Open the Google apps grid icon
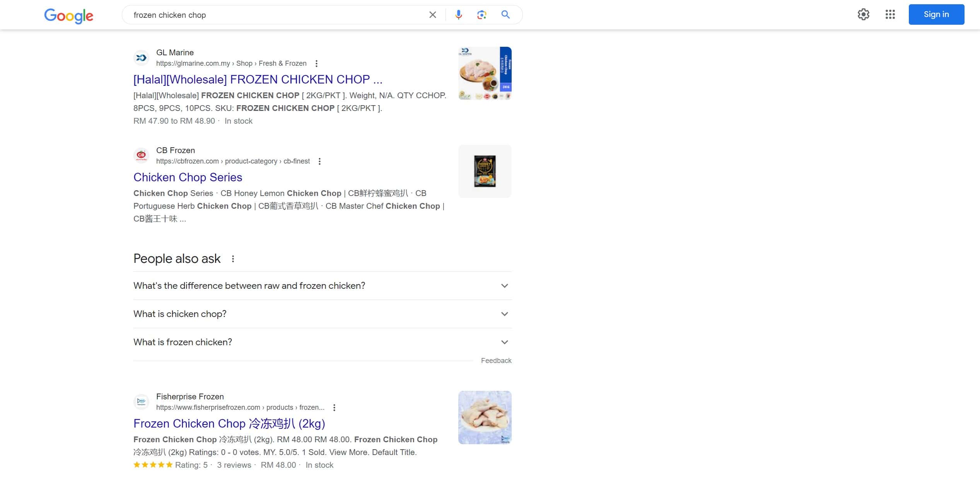Image resolution: width=980 pixels, height=484 pixels. click(x=890, y=14)
